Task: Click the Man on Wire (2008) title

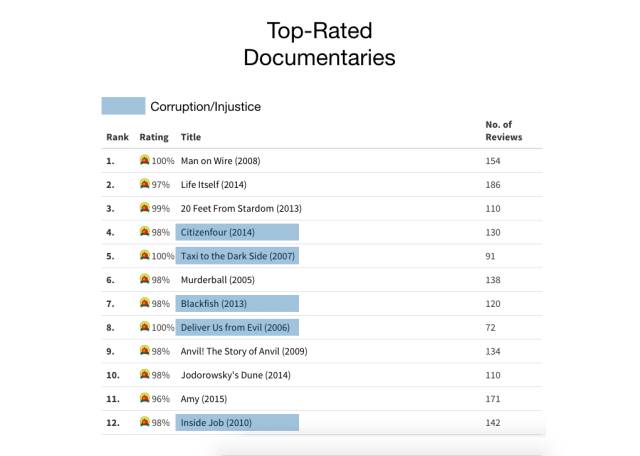Action: pos(220,161)
